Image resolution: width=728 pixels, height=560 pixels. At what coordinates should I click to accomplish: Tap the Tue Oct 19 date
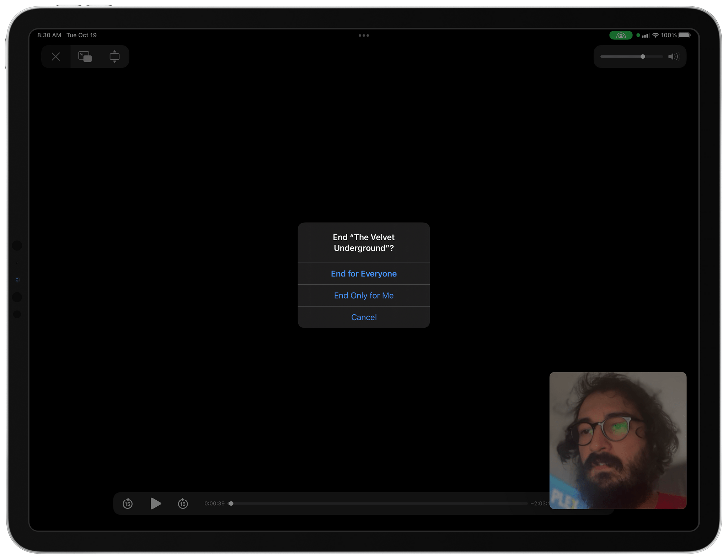[x=81, y=35]
